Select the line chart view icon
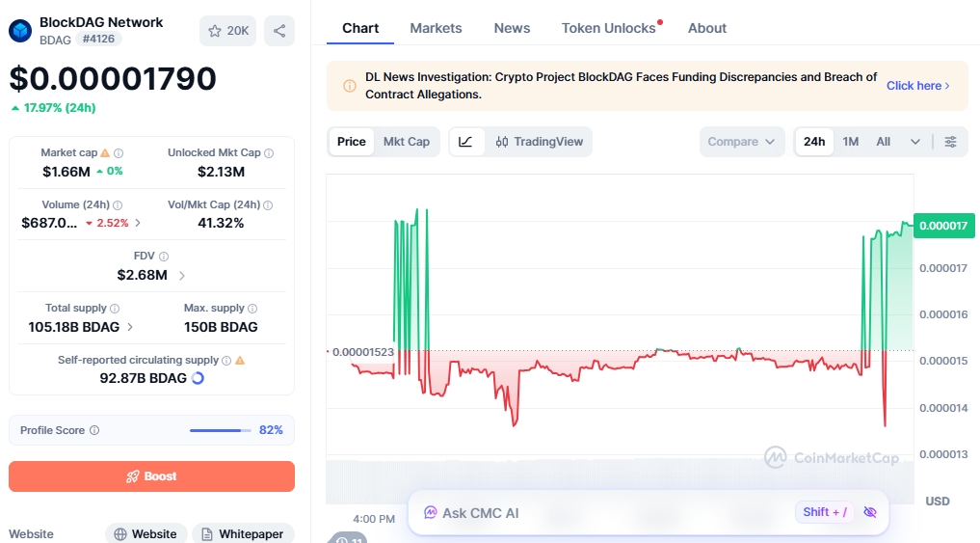 [x=465, y=142]
